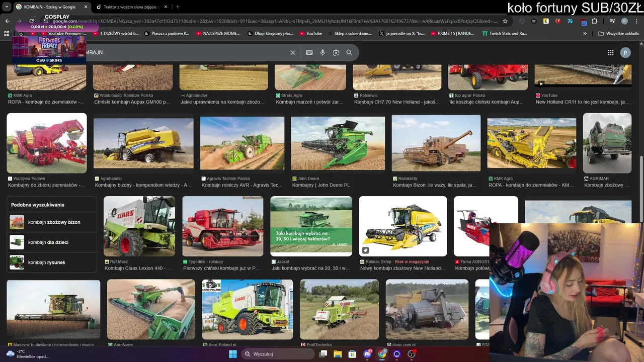Switch to the KOMBAJN - Szukaj w Google tab
Image resolution: width=644 pixels, height=362 pixels.
click(49, 7)
